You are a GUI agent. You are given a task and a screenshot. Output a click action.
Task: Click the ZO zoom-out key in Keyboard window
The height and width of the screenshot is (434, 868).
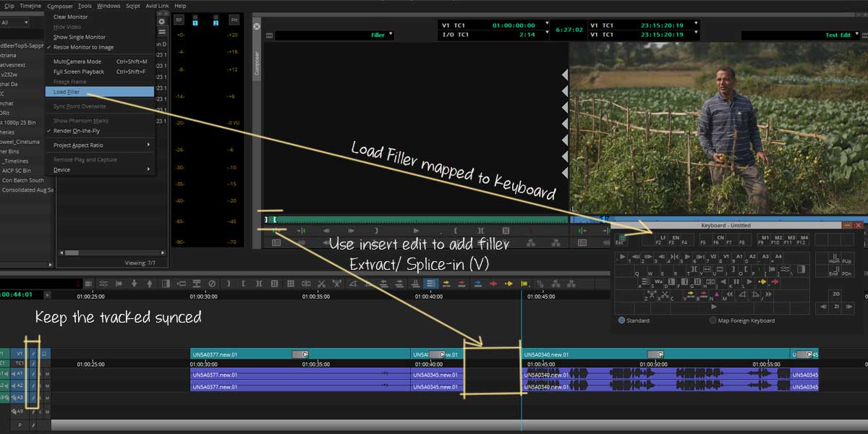click(836, 294)
